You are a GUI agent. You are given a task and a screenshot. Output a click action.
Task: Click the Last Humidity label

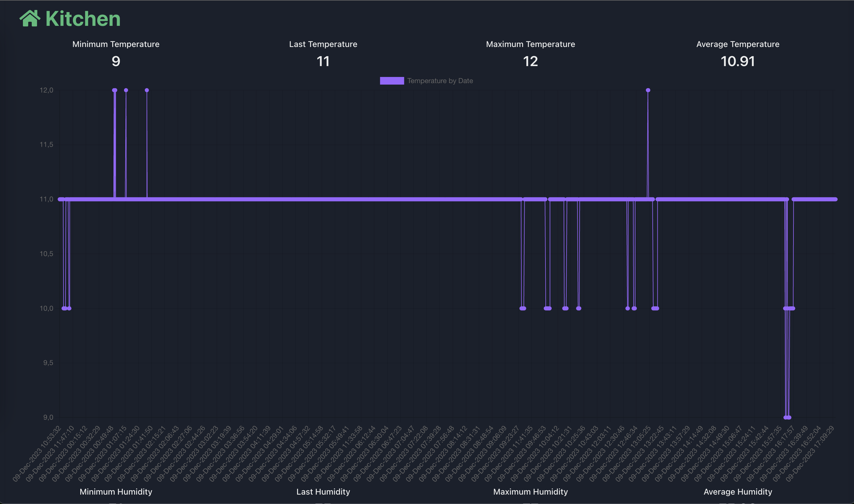[x=323, y=492]
